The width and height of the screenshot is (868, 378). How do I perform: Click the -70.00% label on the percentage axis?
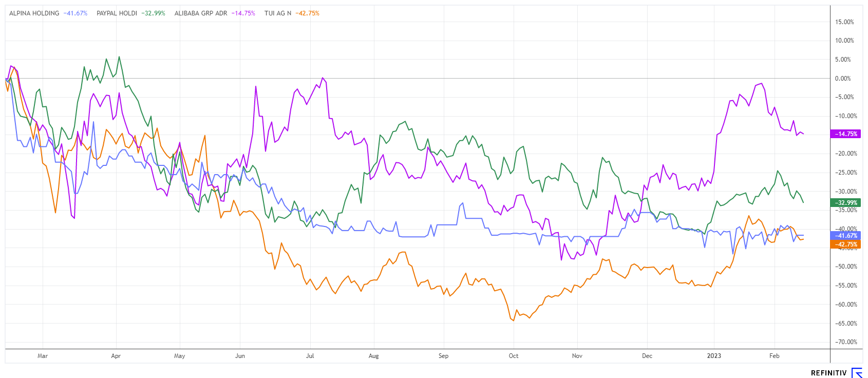point(844,342)
